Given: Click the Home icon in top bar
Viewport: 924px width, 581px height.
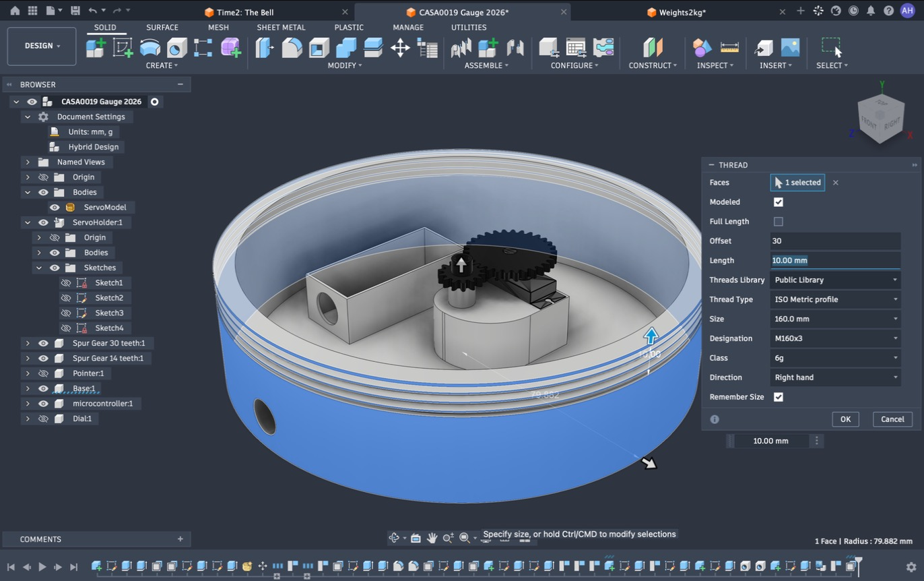Looking at the screenshot, I should click(15, 11).
